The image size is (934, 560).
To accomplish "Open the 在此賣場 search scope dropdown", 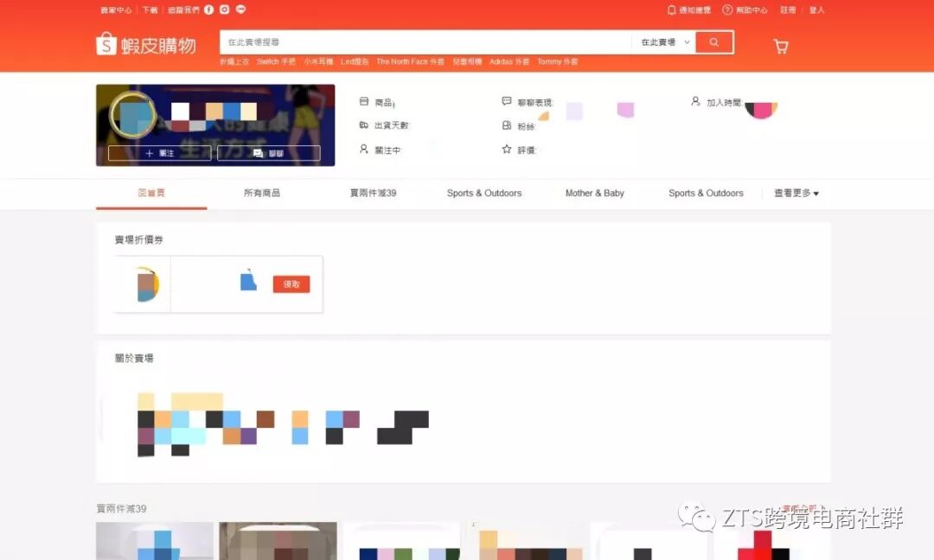I will (665, 42).
